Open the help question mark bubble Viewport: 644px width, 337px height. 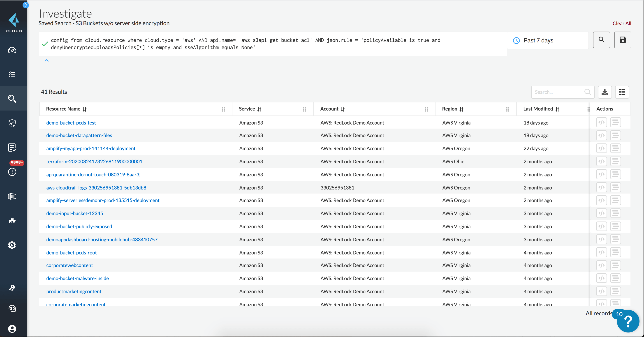click(x=628, y=321)
